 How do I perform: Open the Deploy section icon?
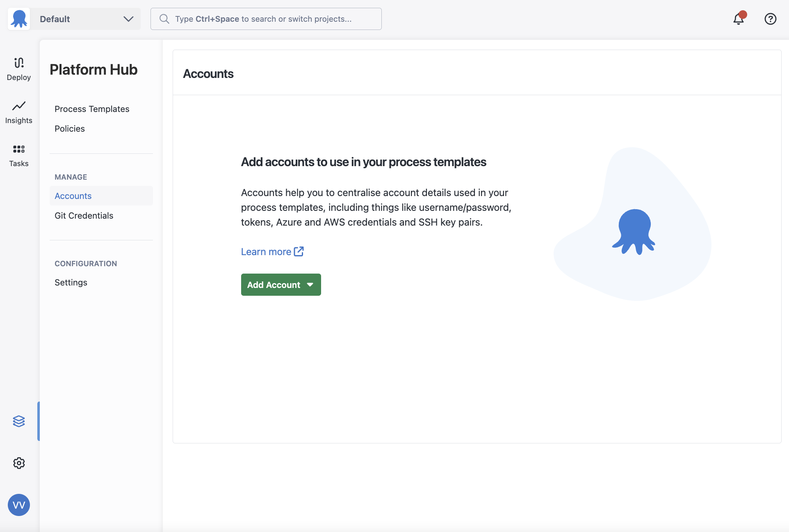click(x=19, y=63)
